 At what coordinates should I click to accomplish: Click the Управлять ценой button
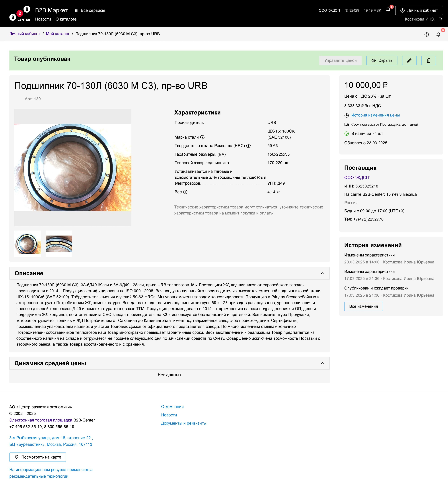pyautogui.click(x=340, y=60)
